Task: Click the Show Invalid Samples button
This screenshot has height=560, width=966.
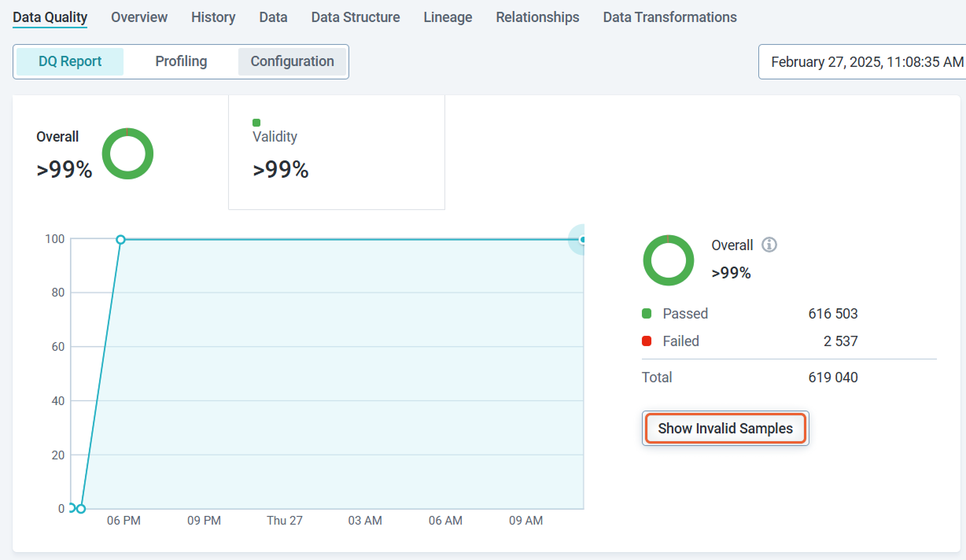Action: pyautogui.click(x=725, y=429)
